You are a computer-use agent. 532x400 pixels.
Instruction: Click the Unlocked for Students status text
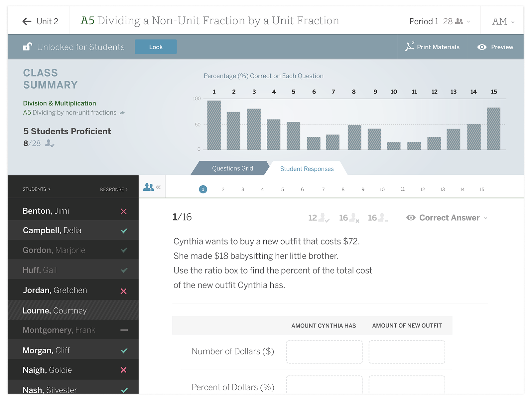click(x=81, y=47)
